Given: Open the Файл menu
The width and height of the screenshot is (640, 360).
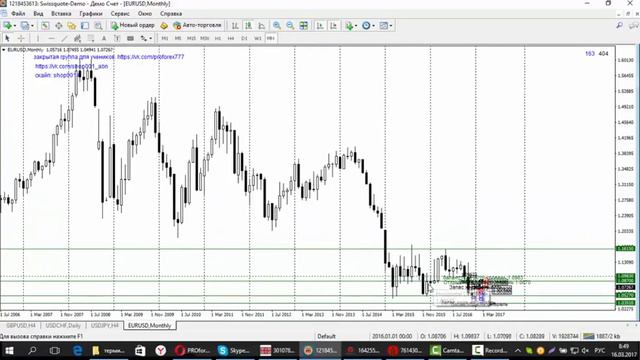Looking at the screenshot, I should (18, 13).
